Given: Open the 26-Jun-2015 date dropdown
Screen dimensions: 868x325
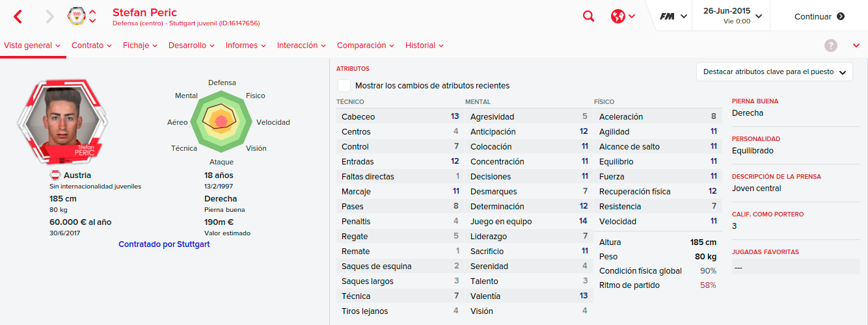Looking at the screenshot, I should (x=732, y=16).
